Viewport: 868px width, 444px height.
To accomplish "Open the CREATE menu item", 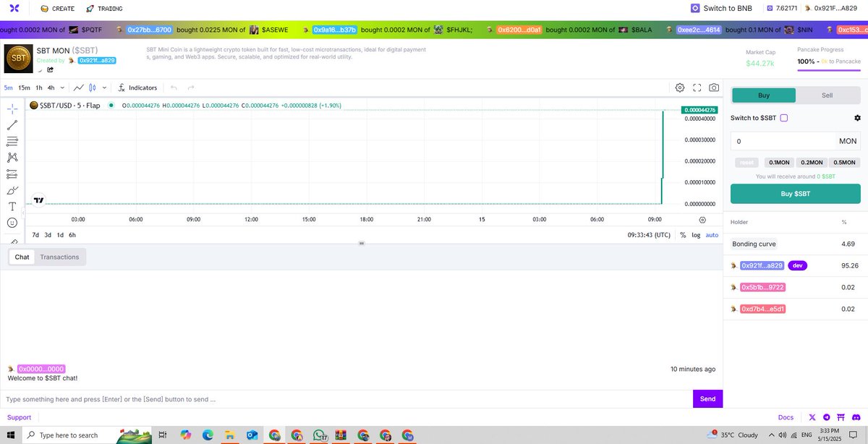I will pyautogui.click(x=58, y=9).
